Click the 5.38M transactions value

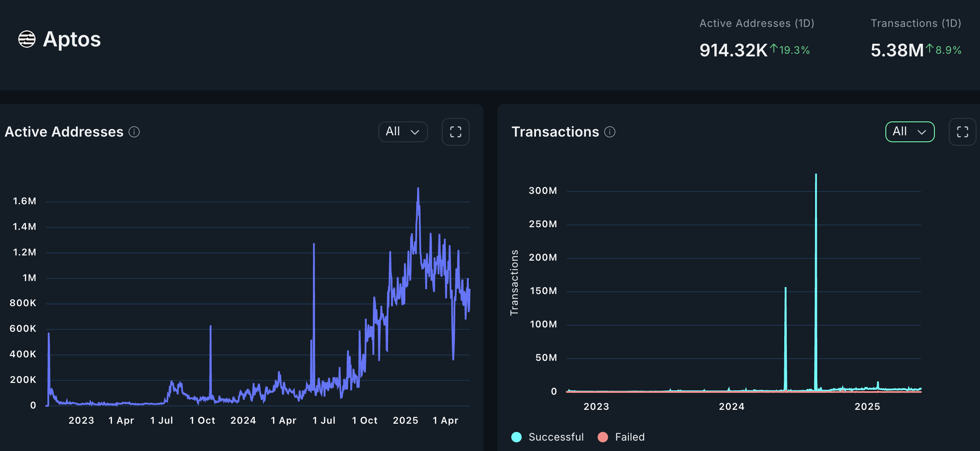click(897, 50)
